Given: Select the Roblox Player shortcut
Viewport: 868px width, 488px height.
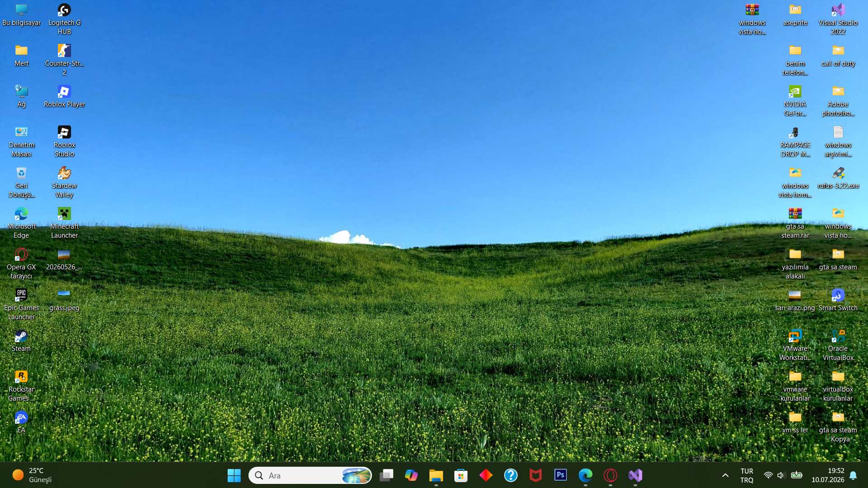Looking at the screenshot, I should click(64, 97).
